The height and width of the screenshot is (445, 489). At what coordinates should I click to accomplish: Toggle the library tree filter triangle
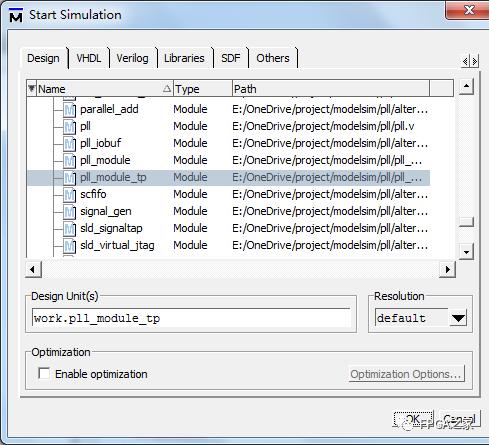pos(31,88)
